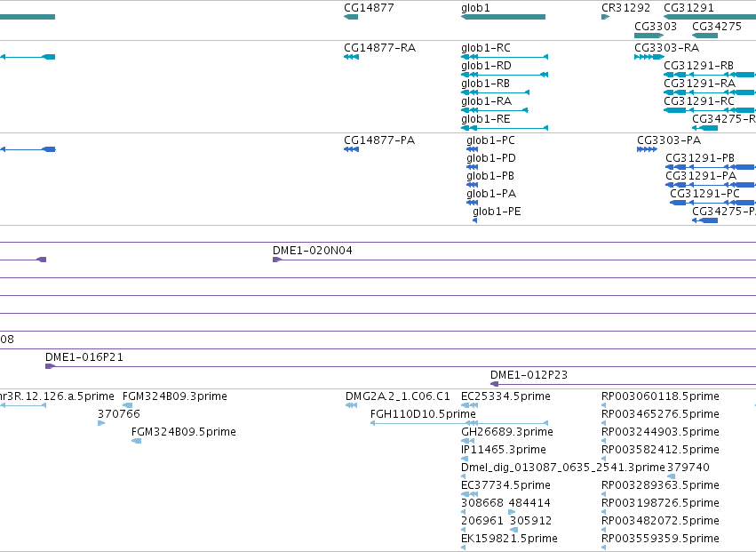Select transcript glob1-RB
Screen dimensions: 756x552
(485, 84)
